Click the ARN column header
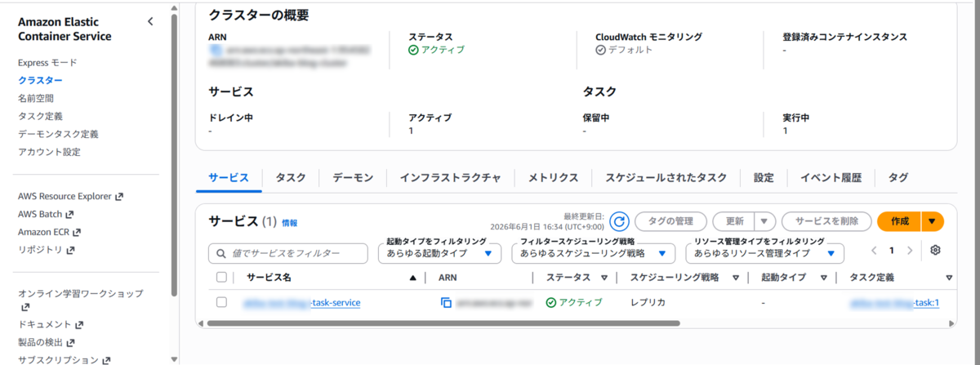980x365 pixels. pos(448,278)
